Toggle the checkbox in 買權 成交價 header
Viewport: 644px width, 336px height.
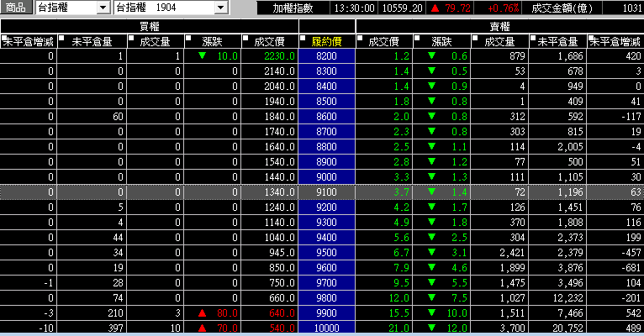point(245,38)
